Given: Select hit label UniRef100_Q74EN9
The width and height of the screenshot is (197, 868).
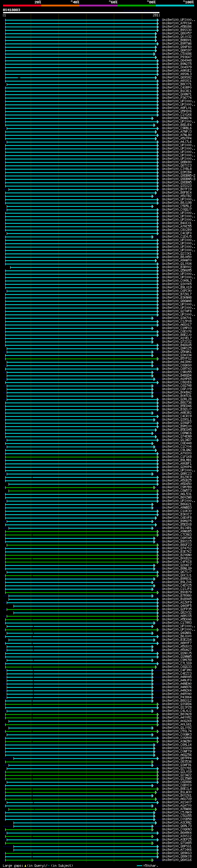Looking at the screenshot, I should pos(177,436).
